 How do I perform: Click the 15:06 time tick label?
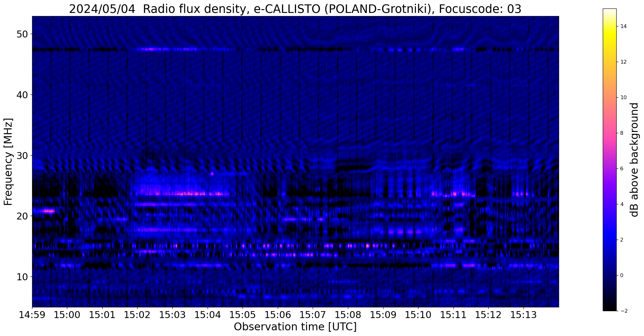coord(278,315)
